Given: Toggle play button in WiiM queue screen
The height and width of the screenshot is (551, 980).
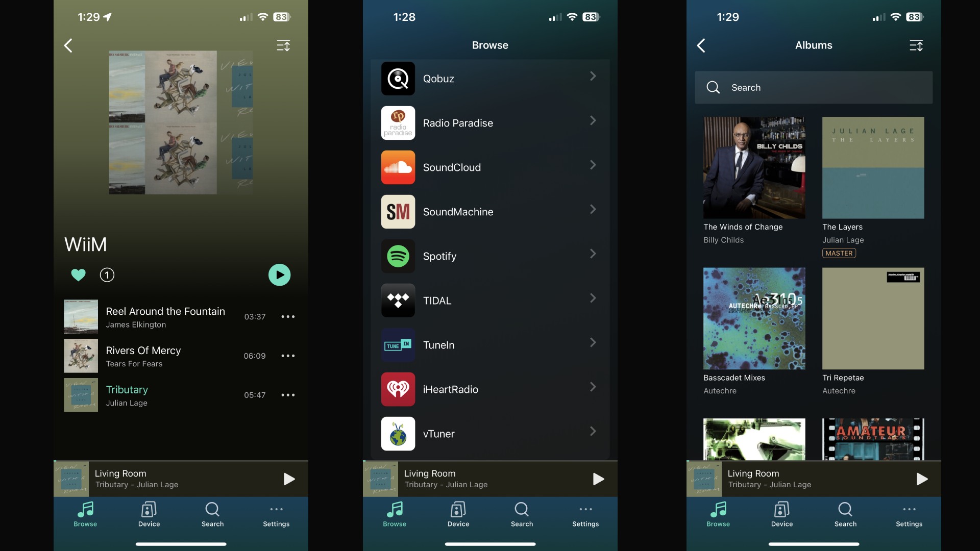Looking at the screenshot, I should point(279,274).
